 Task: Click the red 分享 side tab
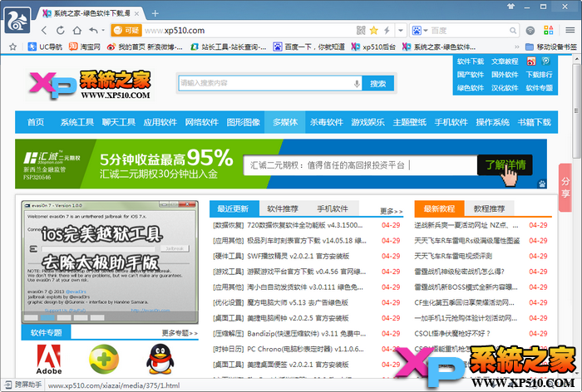pyautogui.click(x=565, y=188)
